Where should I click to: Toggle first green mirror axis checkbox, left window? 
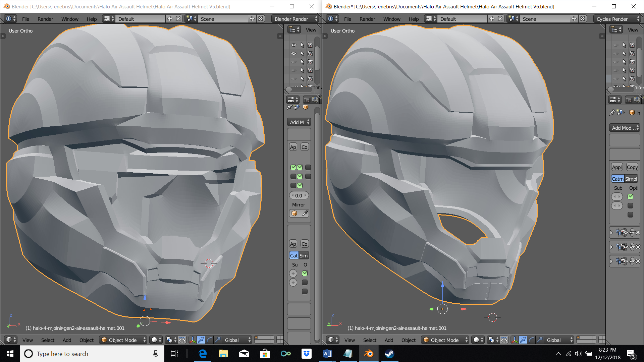(x=293, y=167)
